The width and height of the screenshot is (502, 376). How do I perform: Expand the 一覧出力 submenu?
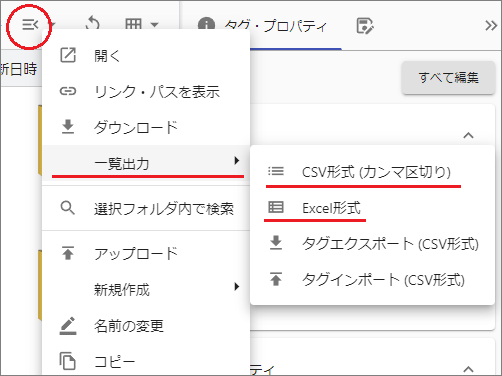[x=146, y=163]
